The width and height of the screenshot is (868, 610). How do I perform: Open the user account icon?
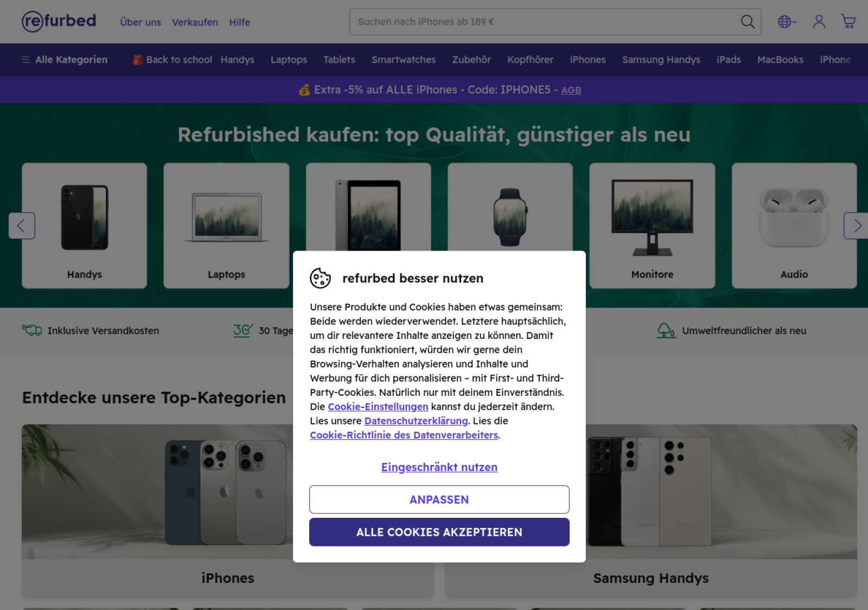pyautogui.click(x=819, y=22)
